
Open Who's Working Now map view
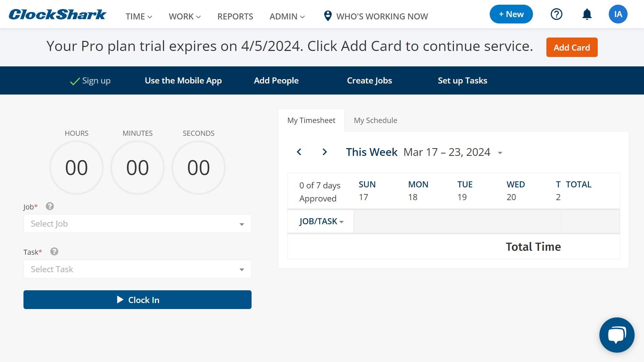376,16
